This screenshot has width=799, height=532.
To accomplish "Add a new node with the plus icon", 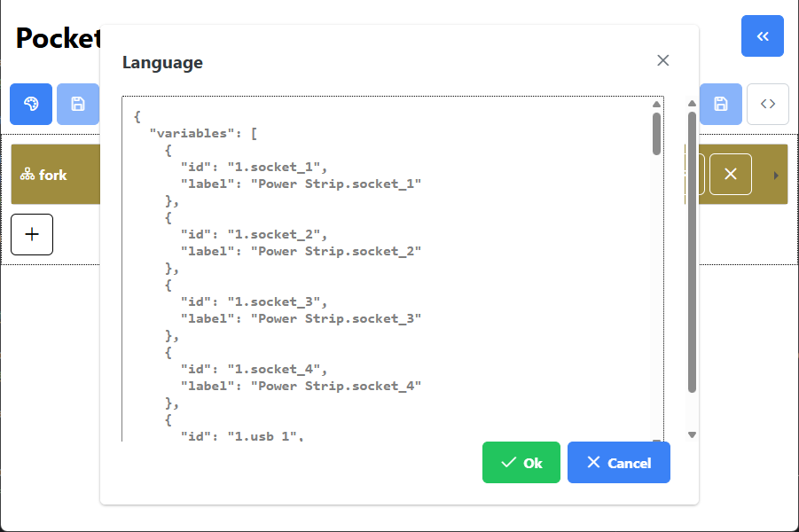I will (x=31, y=234).
